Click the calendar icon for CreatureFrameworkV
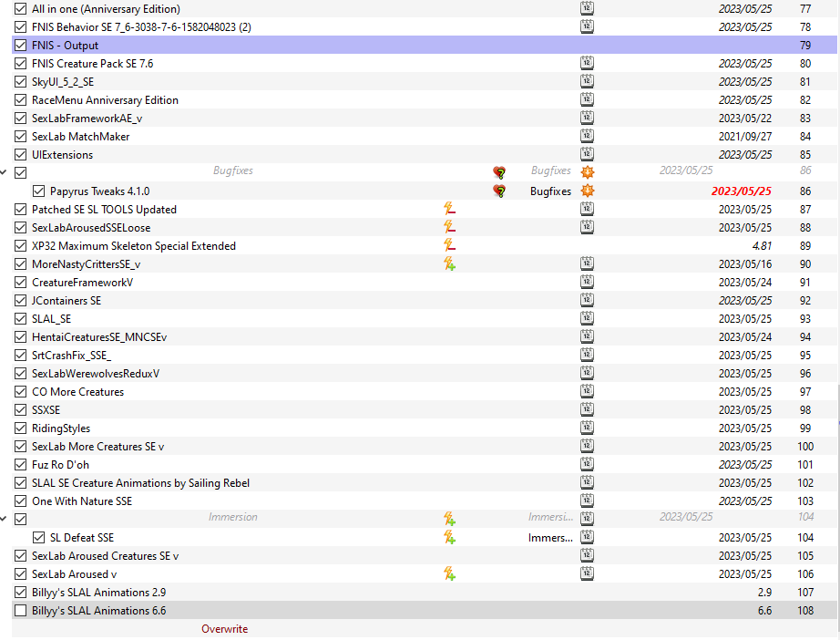840x640 pixels. (x=587, y=282)
